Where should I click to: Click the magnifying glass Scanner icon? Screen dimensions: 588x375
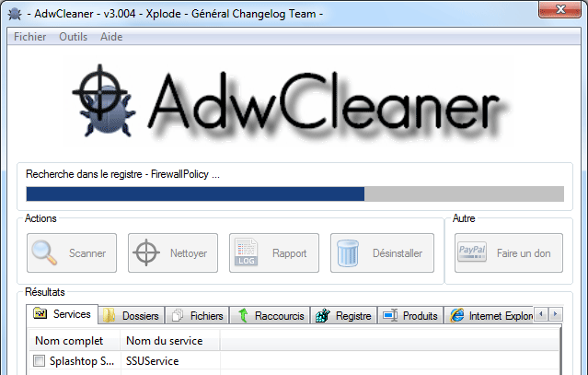(x=44, y=252)
